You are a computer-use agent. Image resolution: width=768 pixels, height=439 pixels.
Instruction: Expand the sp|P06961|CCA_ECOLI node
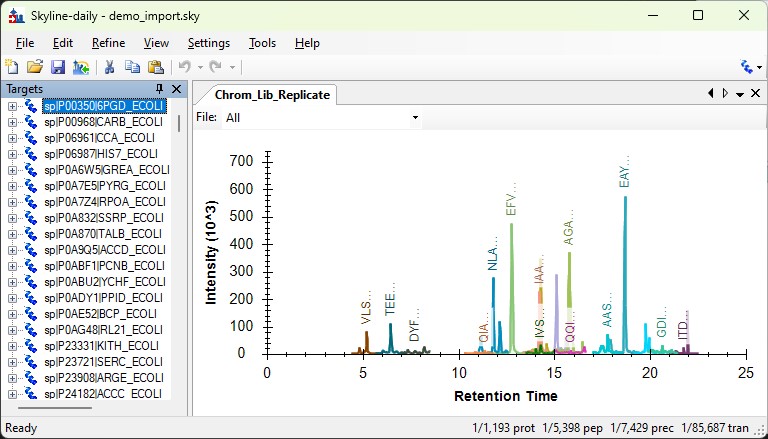click(x=12, y=138)
